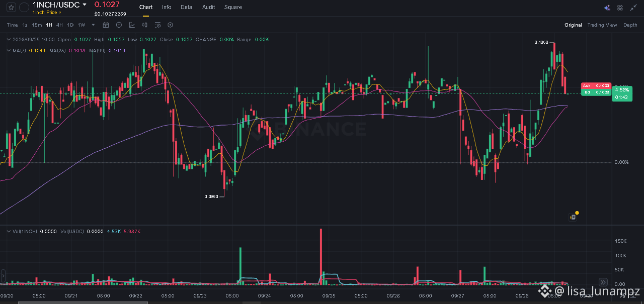The width and height of the screenshot is (644, 304).
Task: Select the candlestick chart style icon
Action: [x=145, y=25]
